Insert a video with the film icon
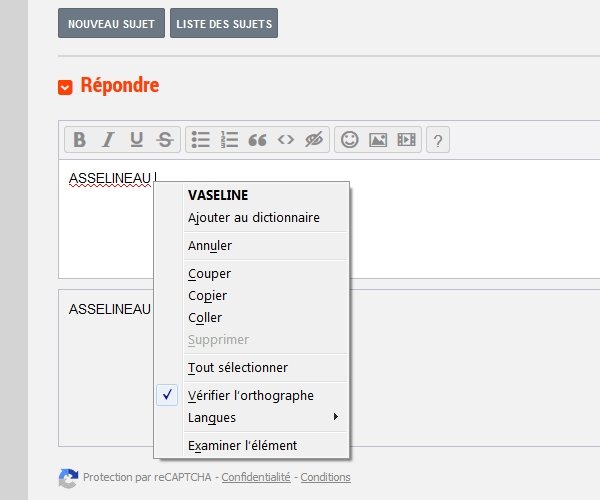Image resolution: width=600 pixels, height=500 pixels. point(406,140)
